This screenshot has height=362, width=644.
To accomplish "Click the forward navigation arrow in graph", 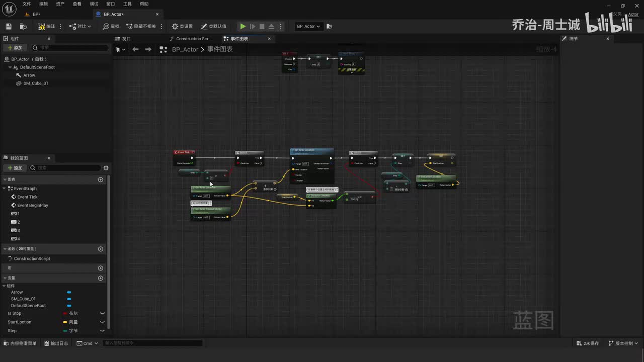I will [x=148, y=49].
